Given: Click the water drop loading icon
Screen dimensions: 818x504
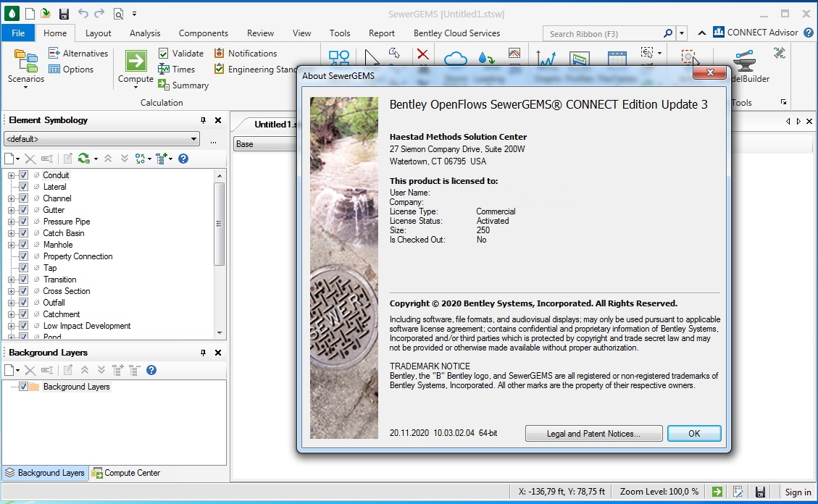Looking at the screenshot, I should pos(485,57).
